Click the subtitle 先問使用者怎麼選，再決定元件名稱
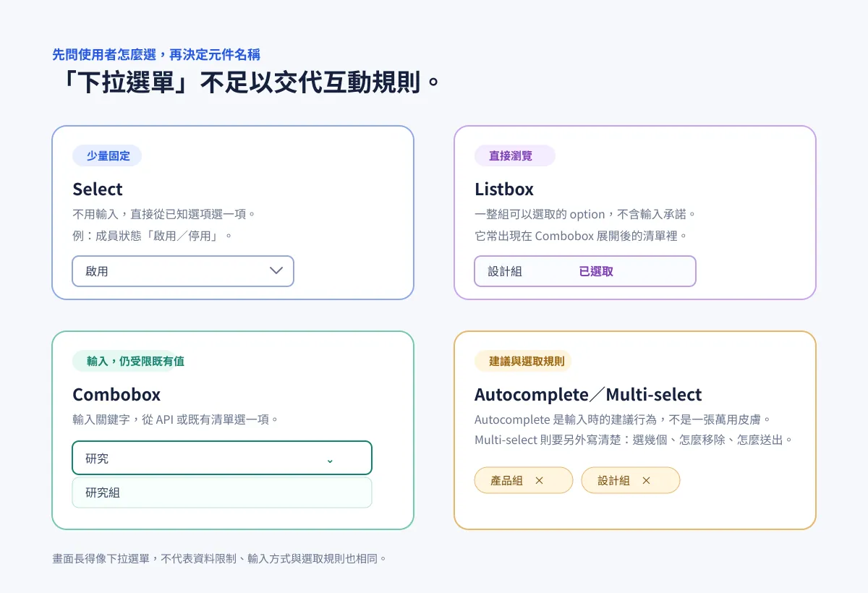 click(x=156, y=54)
